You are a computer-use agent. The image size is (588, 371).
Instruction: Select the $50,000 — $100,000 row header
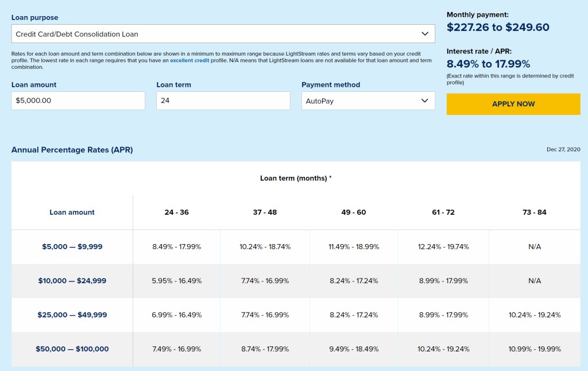tap(72, 349)
